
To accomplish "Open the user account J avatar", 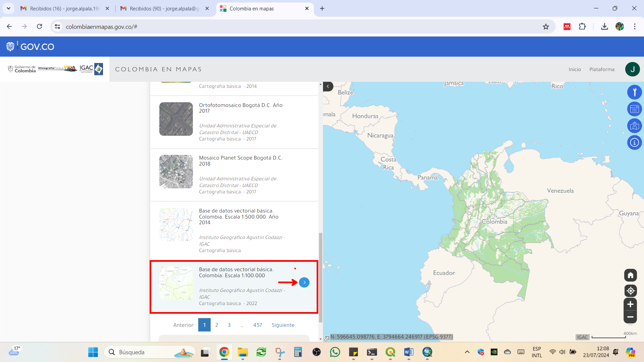I will pyautogui.click(x=632, y=69).
